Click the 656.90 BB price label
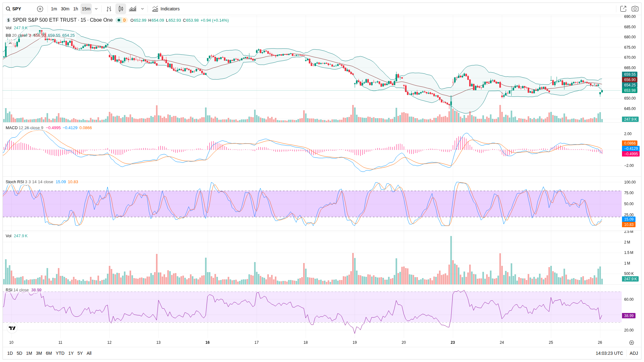Screen dimensions: 644x362 pyautogui.click(x=630, y=80)
